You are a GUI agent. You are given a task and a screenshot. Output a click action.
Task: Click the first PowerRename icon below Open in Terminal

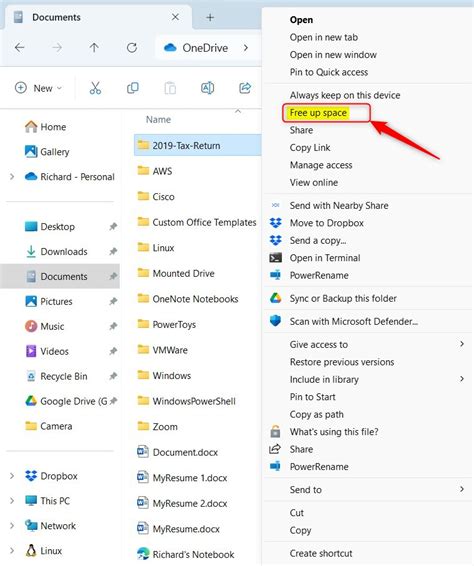(275, 275)
